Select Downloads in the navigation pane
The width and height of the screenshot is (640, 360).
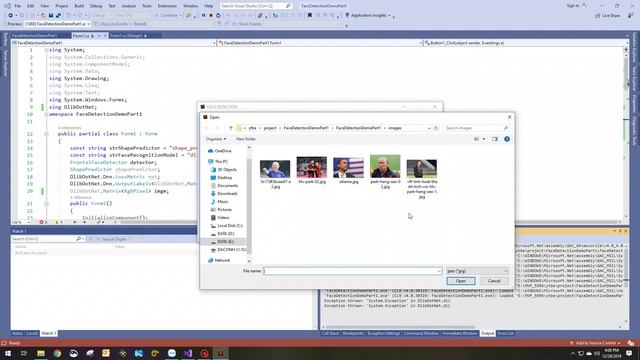click(x=224, y=193)
